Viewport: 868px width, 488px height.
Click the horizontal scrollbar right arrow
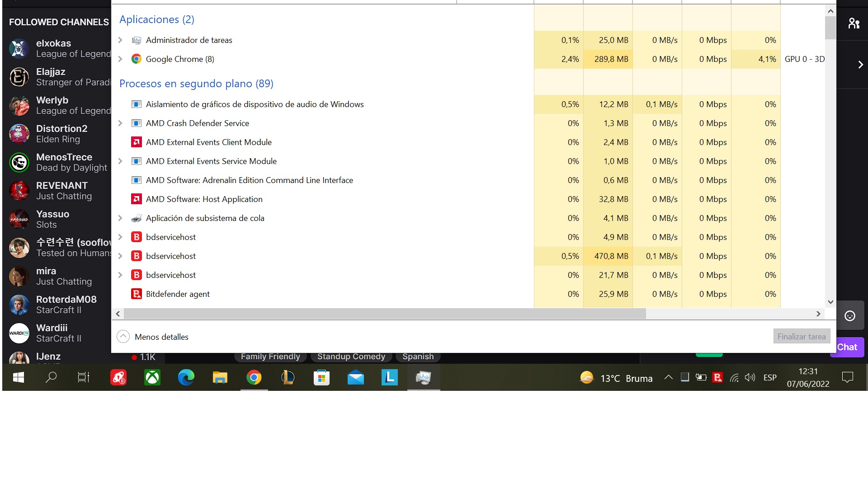[818, 314]
